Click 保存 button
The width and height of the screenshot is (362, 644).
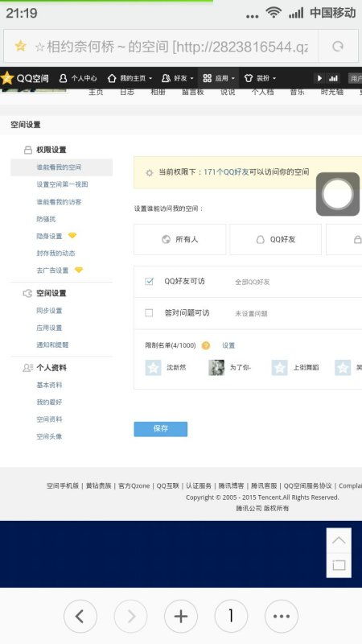(160, 429)
